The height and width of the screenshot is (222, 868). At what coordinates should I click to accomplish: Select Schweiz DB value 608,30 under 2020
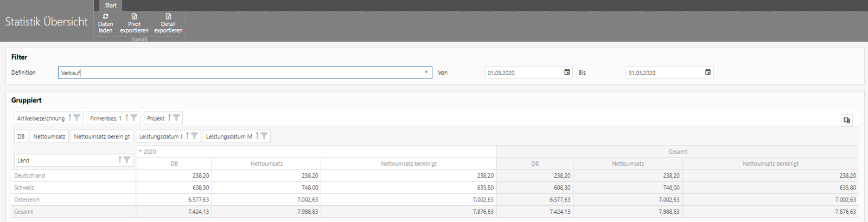click(x=174, y=187)
